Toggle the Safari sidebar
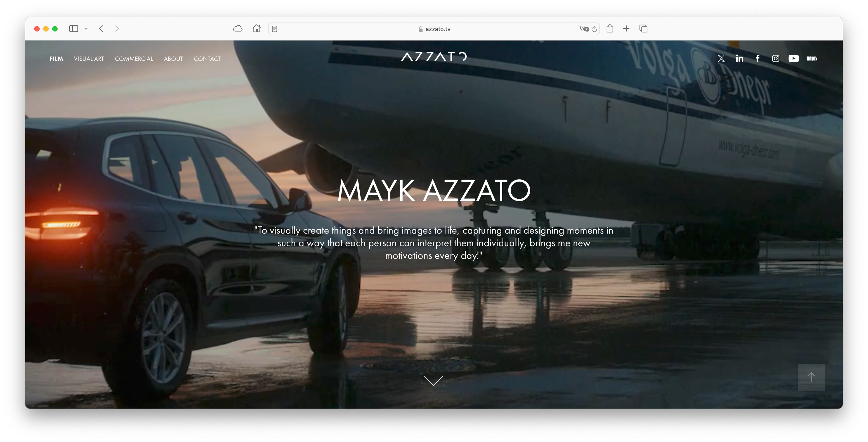868x442 pixels. 73,29
